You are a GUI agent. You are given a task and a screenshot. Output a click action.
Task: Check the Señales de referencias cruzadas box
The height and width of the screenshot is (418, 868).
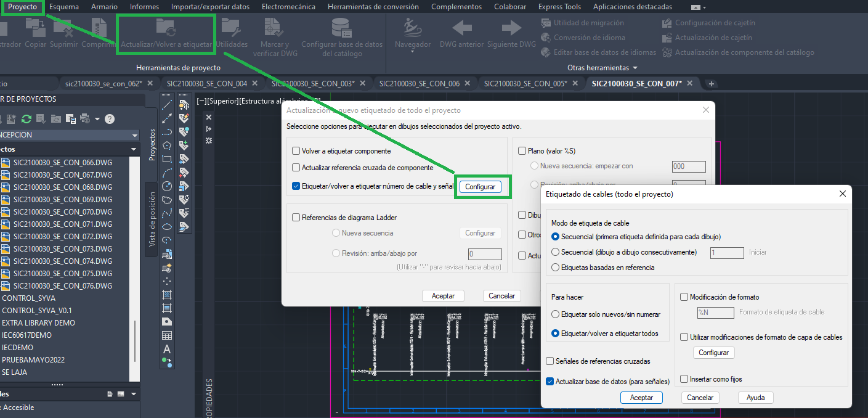[550, 361]
